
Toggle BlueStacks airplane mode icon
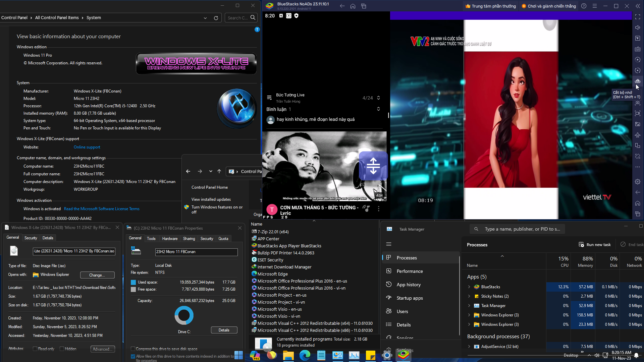point(638,135)
